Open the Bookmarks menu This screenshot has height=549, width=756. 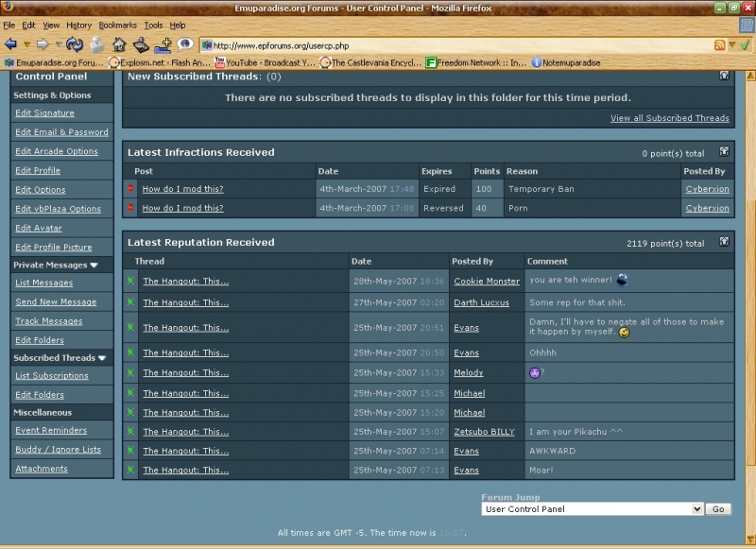click(117, 26)
